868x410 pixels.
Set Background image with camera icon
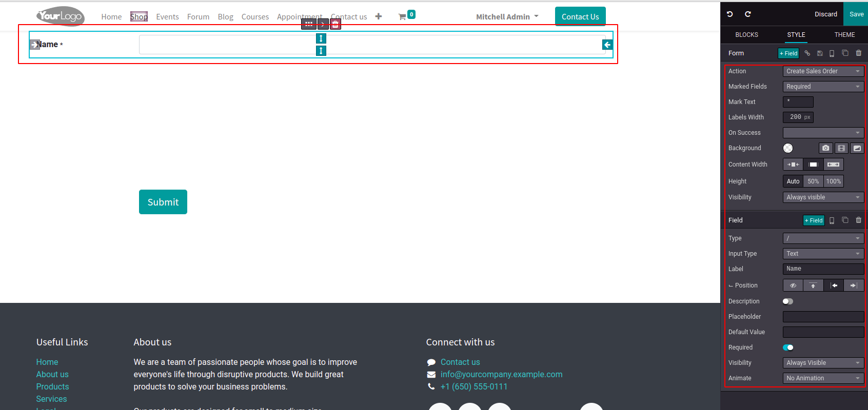pos(825,148)
